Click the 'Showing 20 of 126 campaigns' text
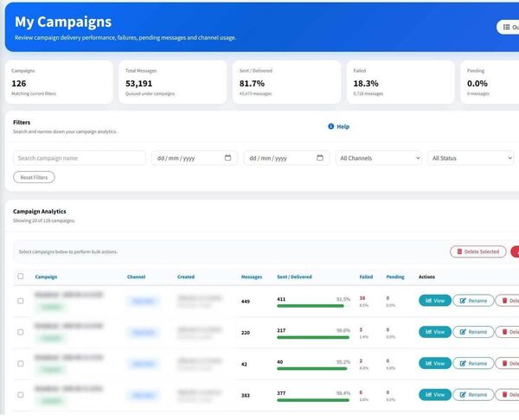 pyautogui.click(x=44, y=220)
